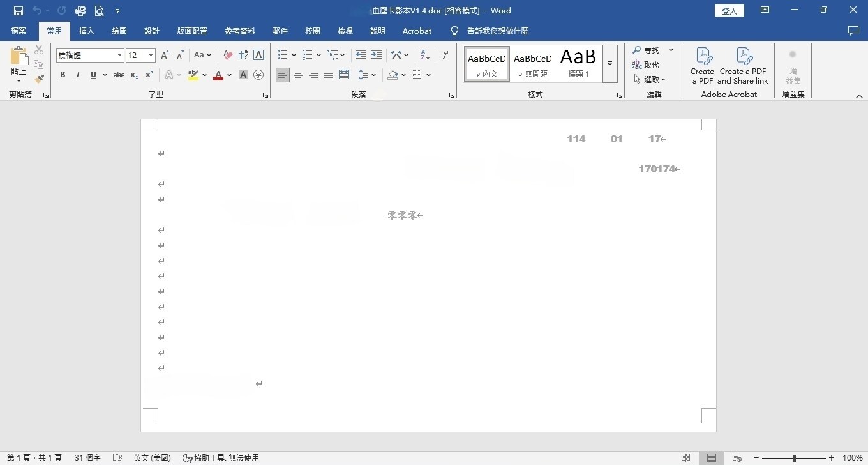Apply the 無間距 no spacing style
Image resolution: width=868 pixels, height=465 pixels.
click(533, 63)
